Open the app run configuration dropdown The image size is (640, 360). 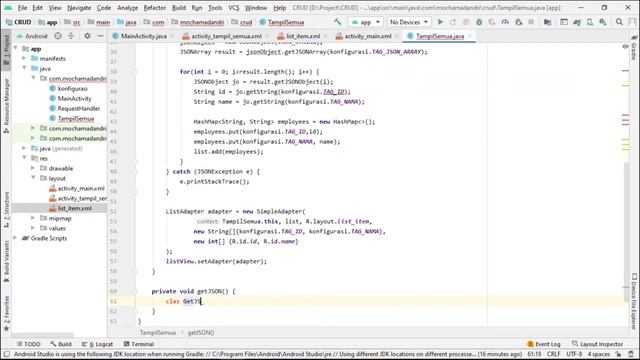(365, 22)
